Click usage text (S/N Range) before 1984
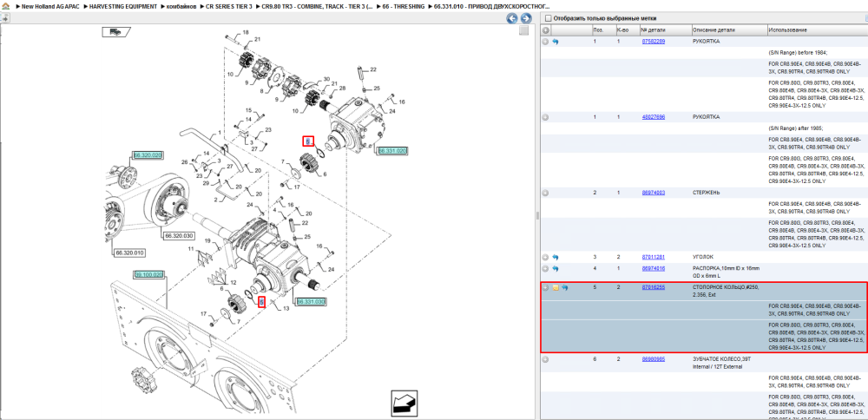The width and height of the screenshot is (868, 420). point(798,53)
